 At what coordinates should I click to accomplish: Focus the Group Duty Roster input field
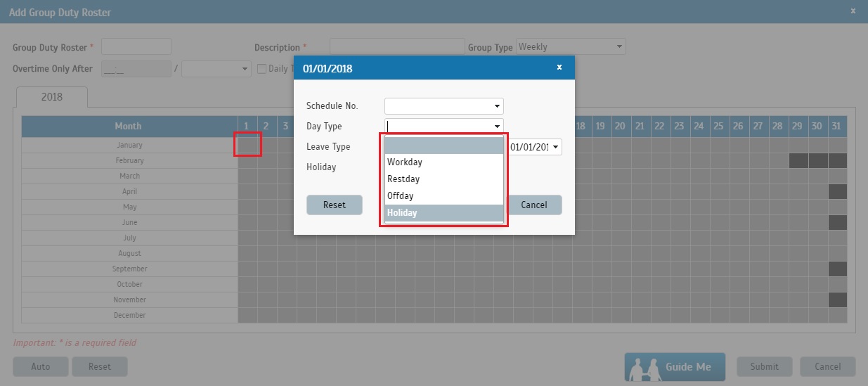(136, 47)
